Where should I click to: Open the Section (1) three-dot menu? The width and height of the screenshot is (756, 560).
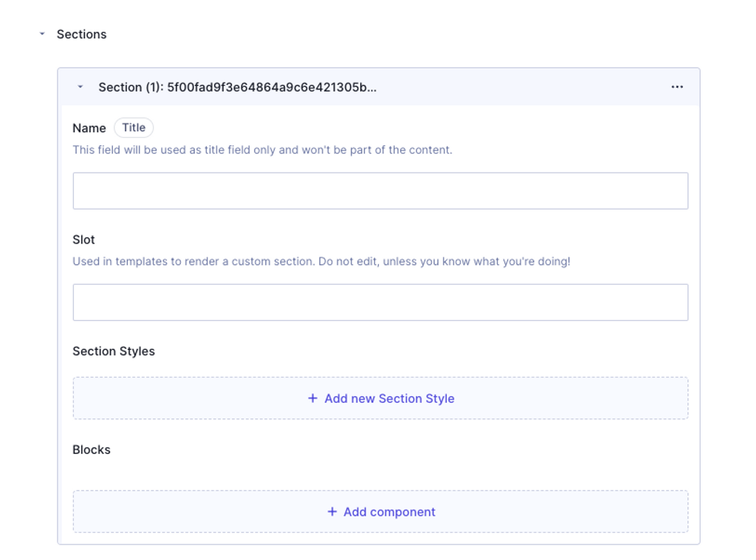coord(677,87)
